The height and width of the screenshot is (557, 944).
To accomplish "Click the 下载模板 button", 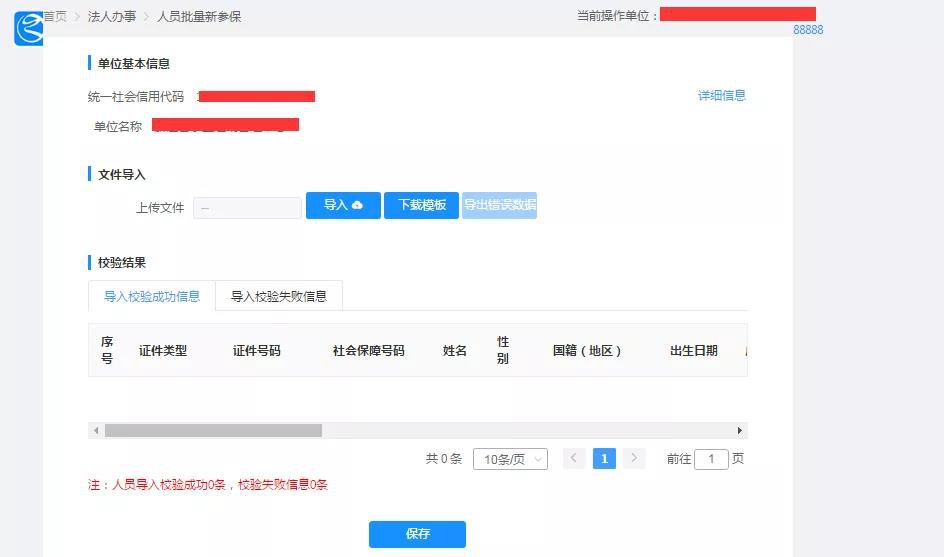I will click(421, 205).
